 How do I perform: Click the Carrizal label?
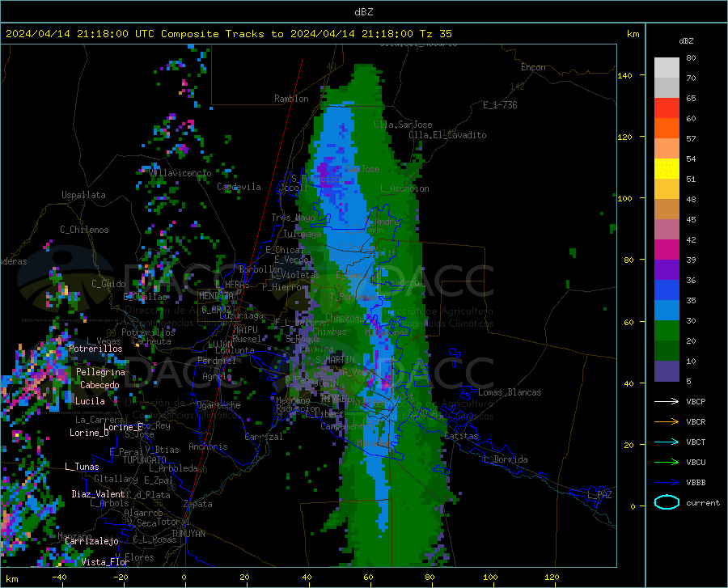click(263, 437)
